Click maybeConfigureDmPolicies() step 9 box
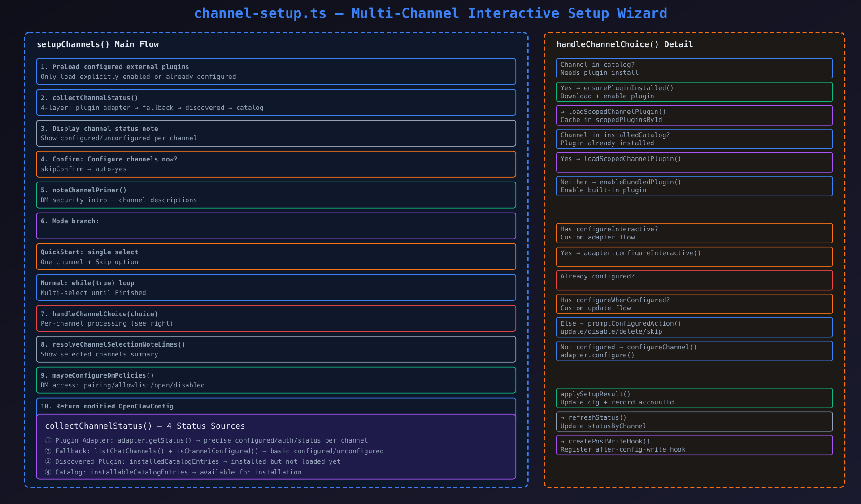 click(276, 380)
